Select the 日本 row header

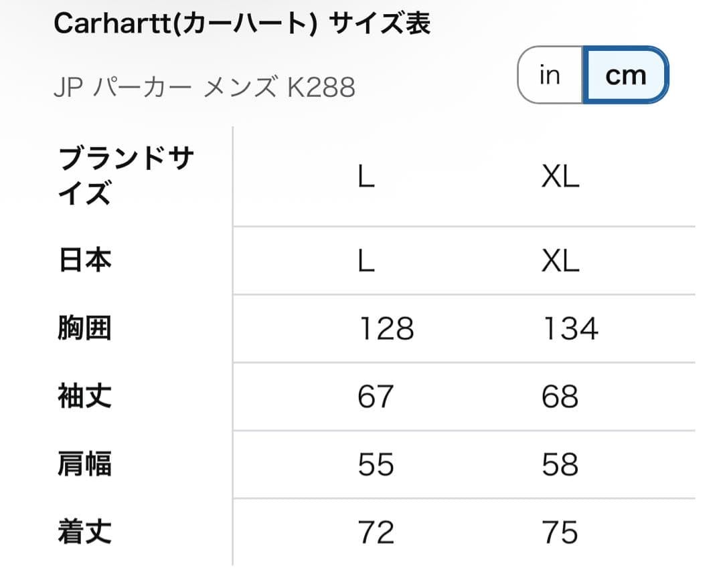[x=84, y=260]
